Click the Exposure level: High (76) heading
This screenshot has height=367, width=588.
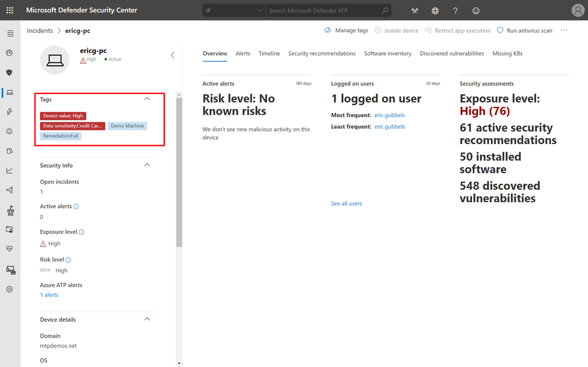(500, 105)
